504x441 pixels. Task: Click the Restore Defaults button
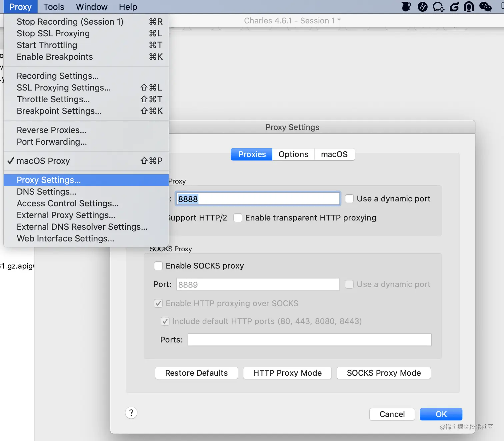[196, 373]
